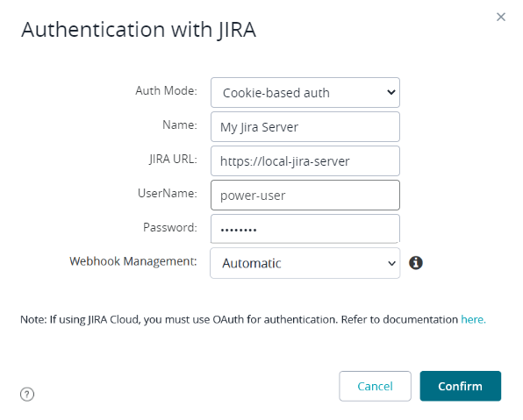This screenshot has height=420, width=523.
Task: Click the UserName field showing power-user
Action: click(x=305, y=196)
